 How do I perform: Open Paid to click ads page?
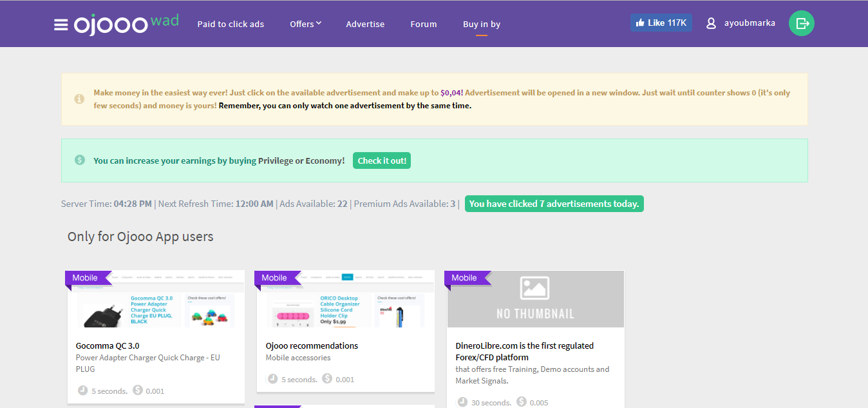tap(231, 24)
